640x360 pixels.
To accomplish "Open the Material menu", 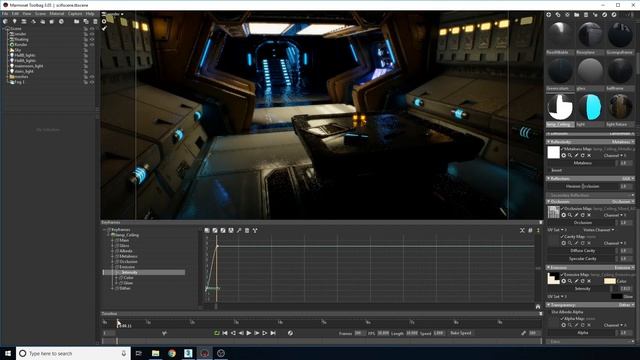I will 57,13.
